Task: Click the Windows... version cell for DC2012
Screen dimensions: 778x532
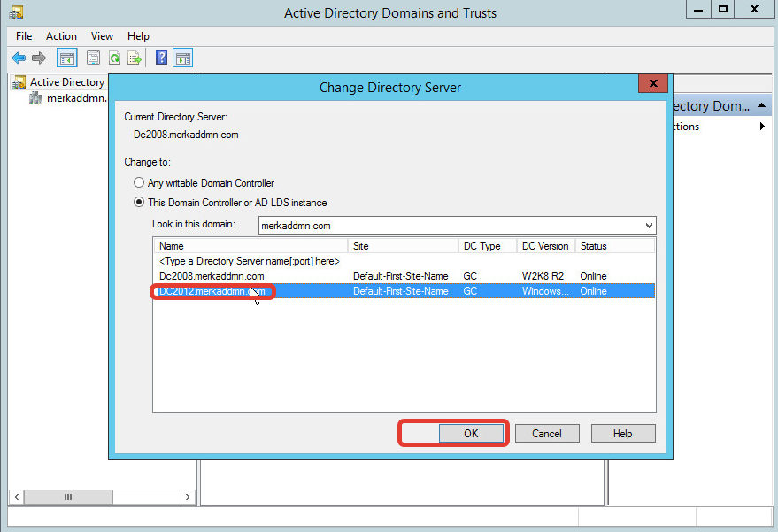Action: point(545,291)
